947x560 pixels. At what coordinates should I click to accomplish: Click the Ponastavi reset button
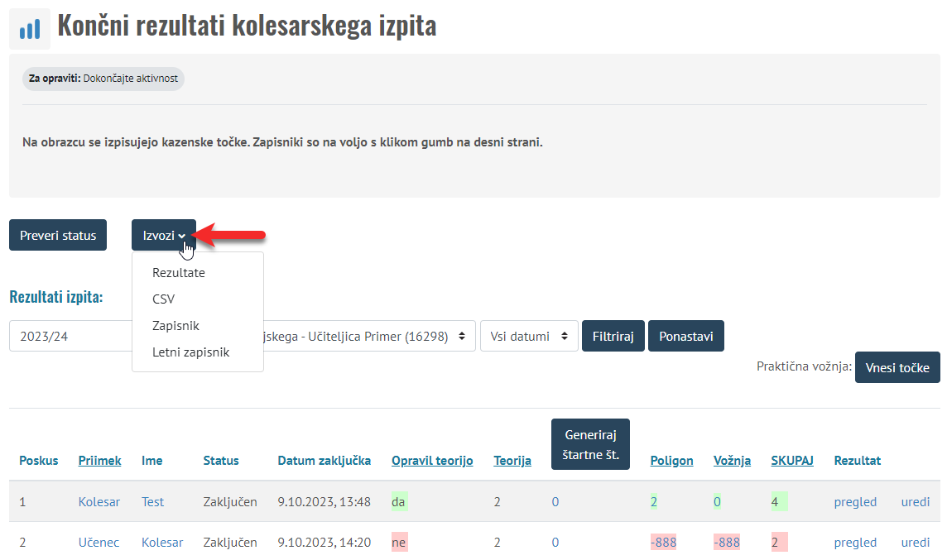(x=685, y=337)
